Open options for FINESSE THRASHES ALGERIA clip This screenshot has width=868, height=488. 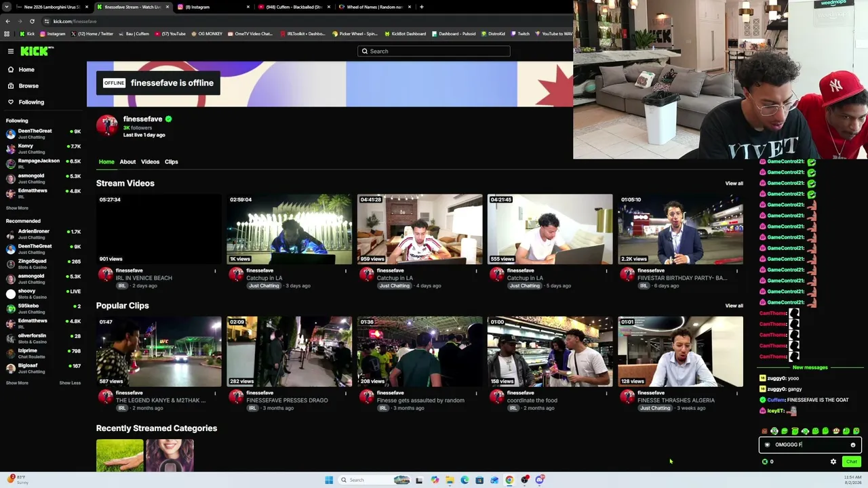coord(736,393)
